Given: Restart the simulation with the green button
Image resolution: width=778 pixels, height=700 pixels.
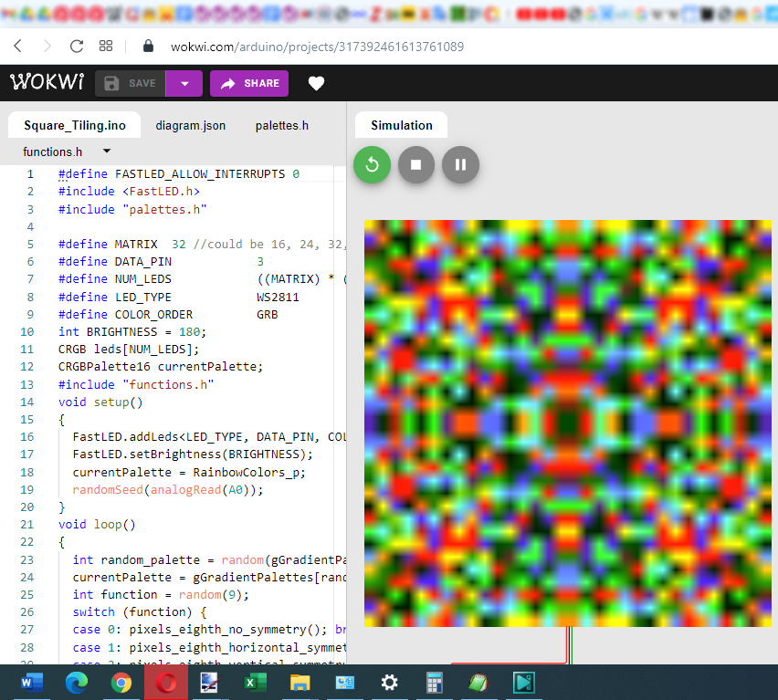Looking at the screenshot, I should point(372,164).
